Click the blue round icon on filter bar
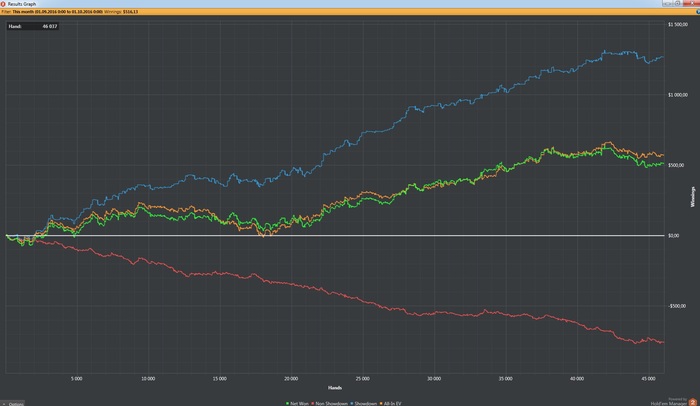Image resolution: width=700 pixels, height=406 pixels. pyautogui.click(x=698, y=12)
